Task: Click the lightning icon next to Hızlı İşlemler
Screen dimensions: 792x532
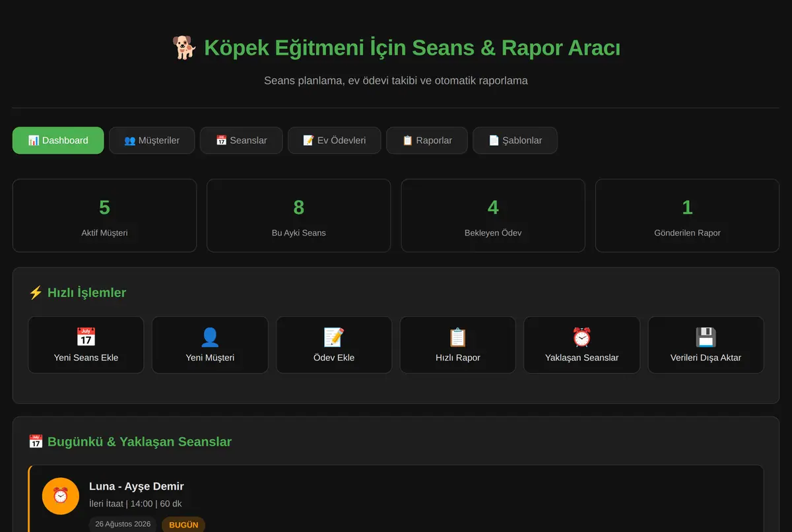Action: point(36,292)
